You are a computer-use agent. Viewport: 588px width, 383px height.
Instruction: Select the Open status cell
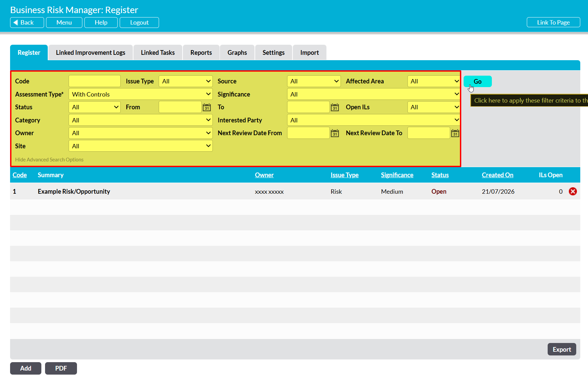coord(439,191)
